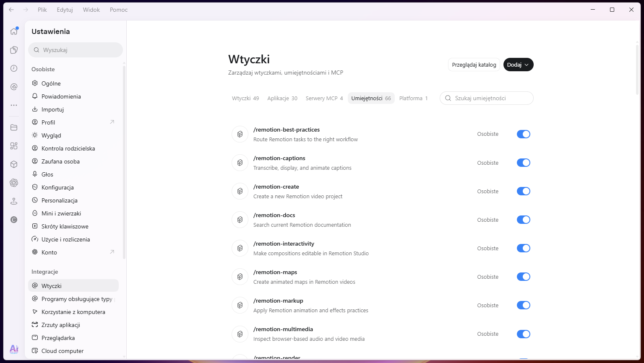Open the joystick icon in the left rail

click(14, 201)
